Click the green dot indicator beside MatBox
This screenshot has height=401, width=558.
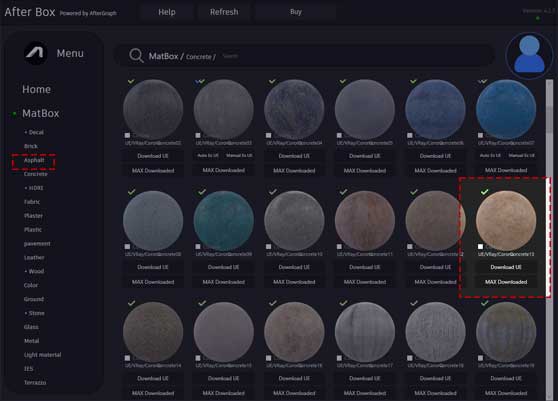(14, 114)
